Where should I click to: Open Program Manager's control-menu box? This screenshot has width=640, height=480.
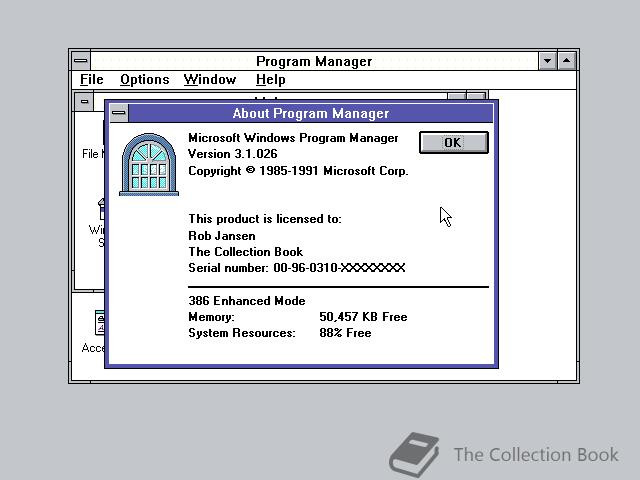click(81, 61)
